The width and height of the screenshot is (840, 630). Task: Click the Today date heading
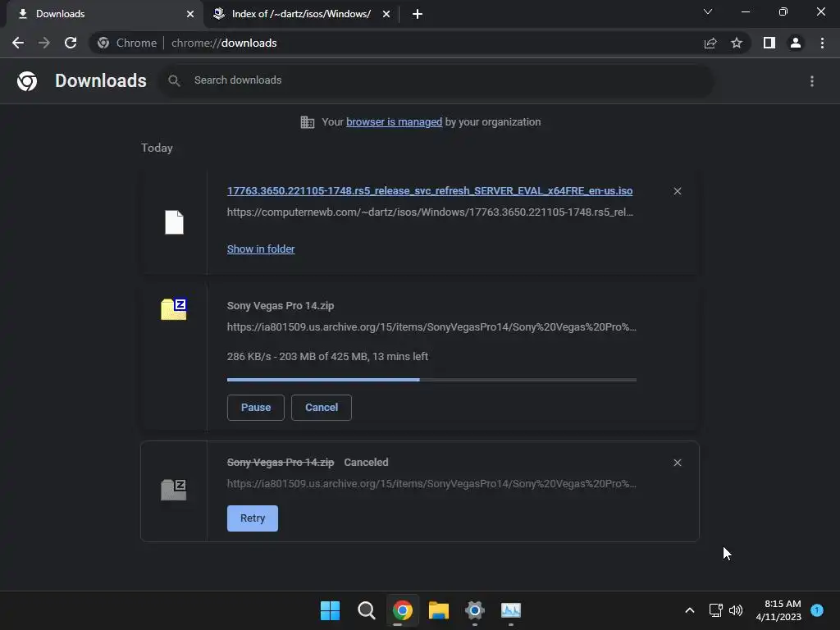point(157,148)
